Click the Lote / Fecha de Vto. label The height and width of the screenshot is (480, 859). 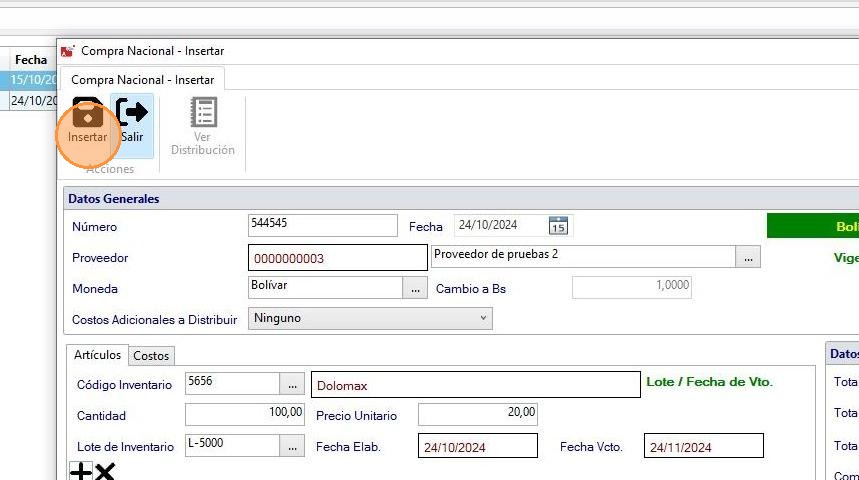709,382
